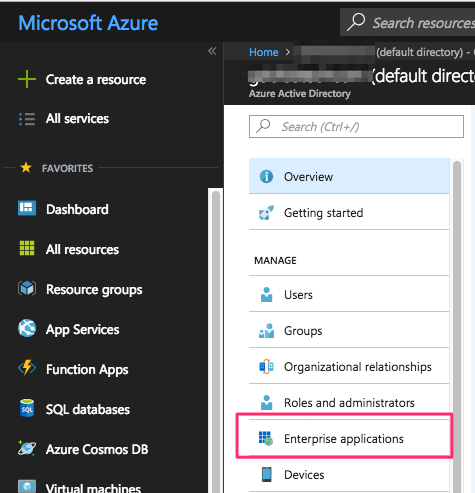Click the Getting started rocket icon
The width and height of the screenshot is (475, 493).
pyautogui.click(x=266, y=213)
